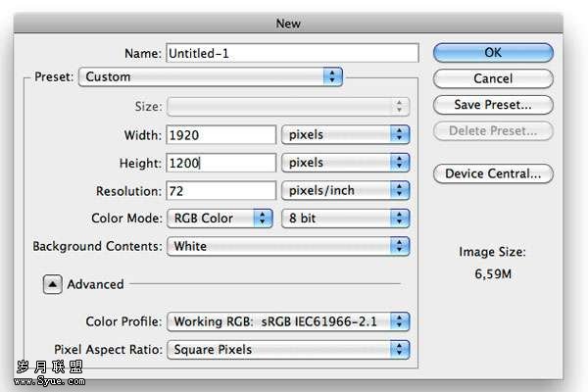Open the Preset dropdown showing Custom
588x392 pixels.
tap(211, 76)
